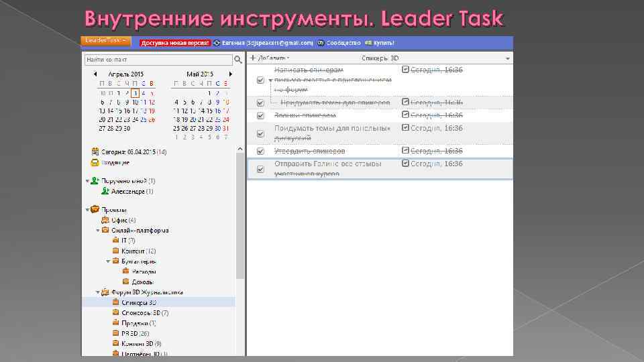
Task: Click the folder icon beside Форум 3D Журналистика
Action: (x=105, y=292)
